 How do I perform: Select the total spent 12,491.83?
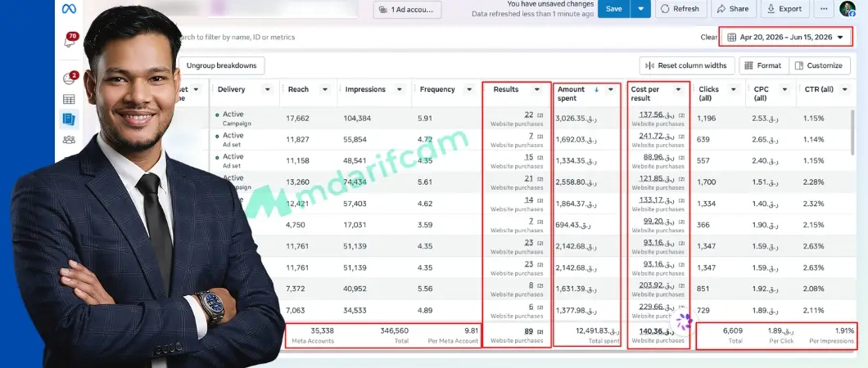[x=597, y=335]
